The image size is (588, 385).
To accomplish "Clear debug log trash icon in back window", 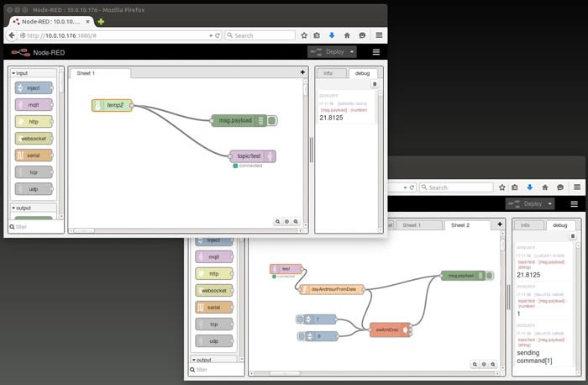I will (x=572, y=236).
